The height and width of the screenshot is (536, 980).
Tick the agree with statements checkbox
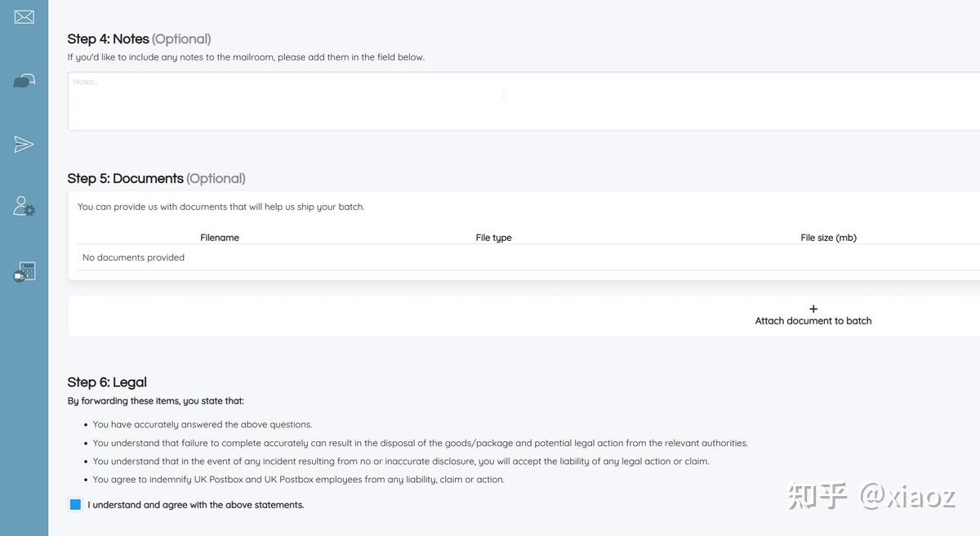coord(76,505)
